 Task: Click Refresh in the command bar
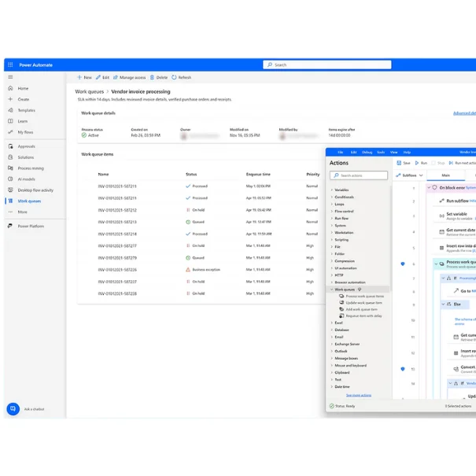tap(182, 77)
